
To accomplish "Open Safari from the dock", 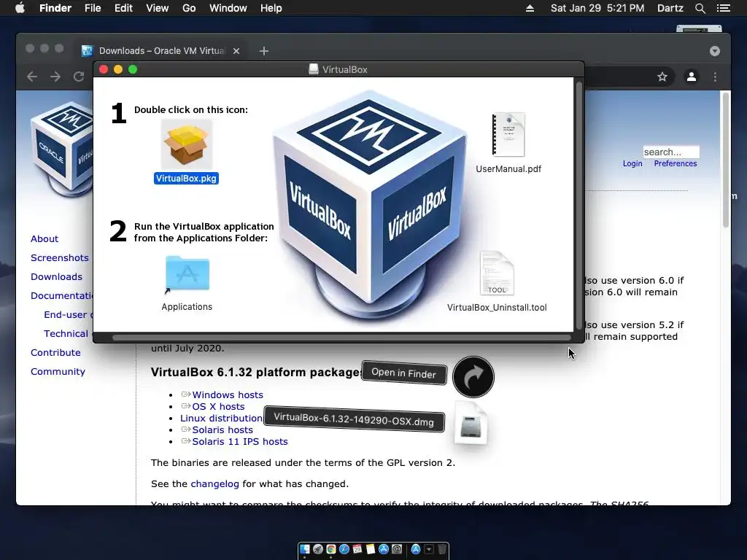I will coord(344,549).
